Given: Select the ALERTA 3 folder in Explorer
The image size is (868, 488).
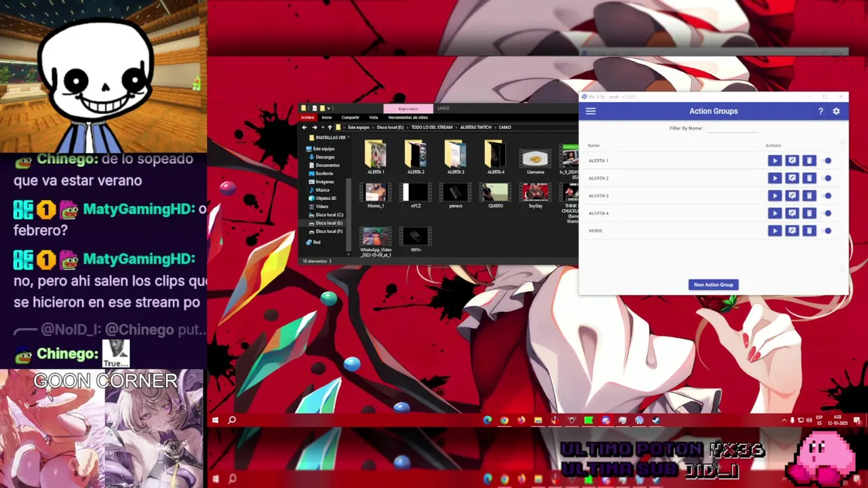Looking at the screenshot, I should coord(456,157).
